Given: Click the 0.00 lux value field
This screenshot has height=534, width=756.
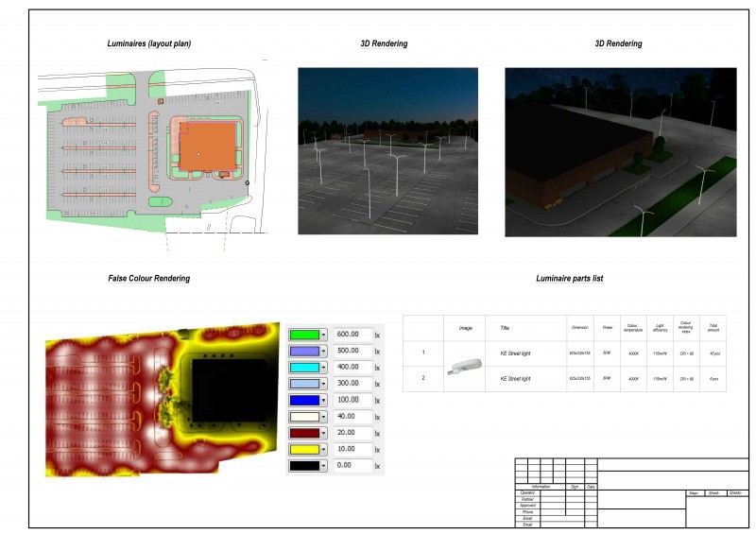Looking at the screenshot, I should pyautogui.click(x=352, y=466).
